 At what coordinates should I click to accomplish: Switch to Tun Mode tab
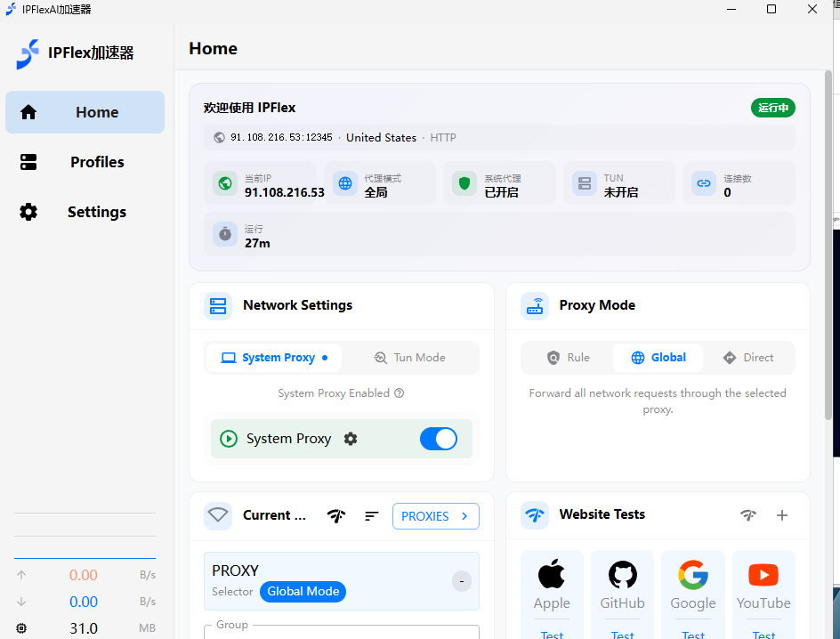pos(410,358)
